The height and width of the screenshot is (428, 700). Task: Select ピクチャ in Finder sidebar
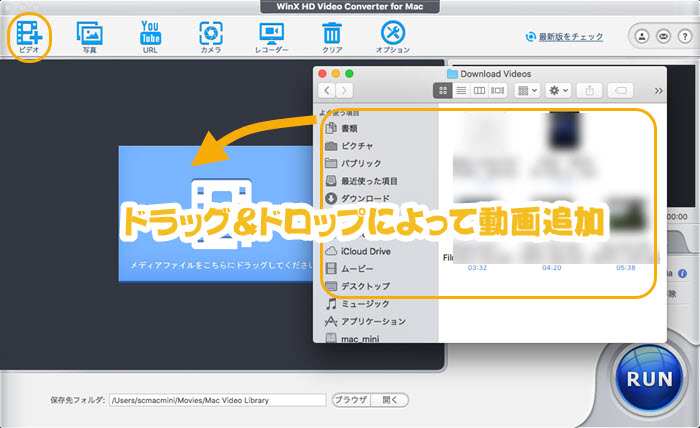[349, 146]
